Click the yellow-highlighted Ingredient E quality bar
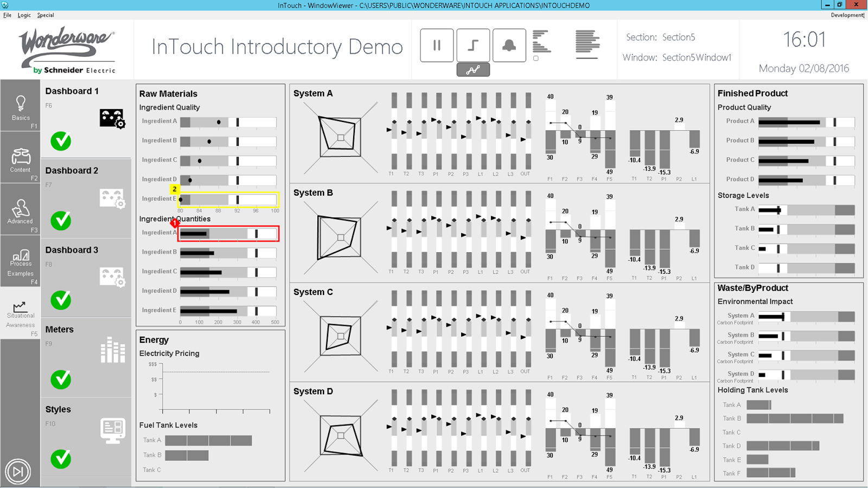Image resolution: width=868 pixels, height=488 pixels. (x=228, y=200)
